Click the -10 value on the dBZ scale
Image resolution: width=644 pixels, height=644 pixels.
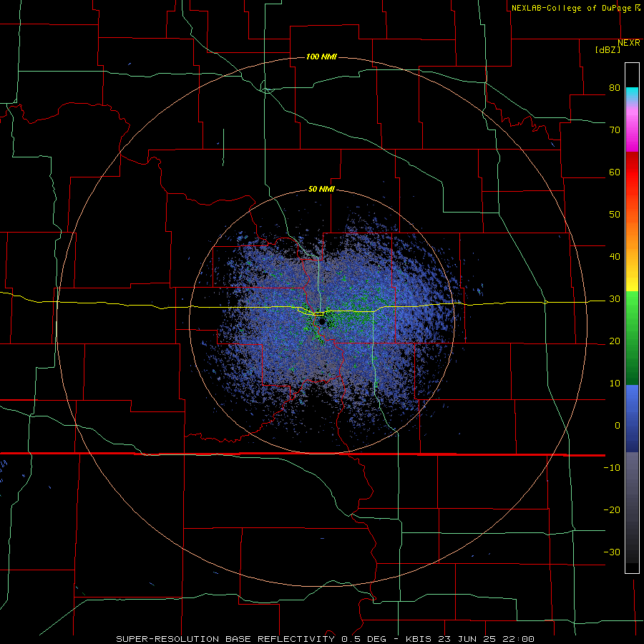point(612,468)
